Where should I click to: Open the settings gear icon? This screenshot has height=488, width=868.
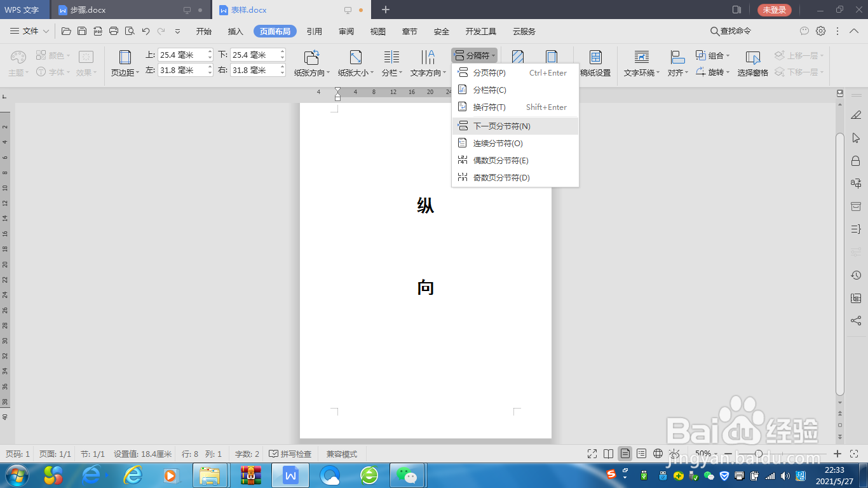(821, 31)
